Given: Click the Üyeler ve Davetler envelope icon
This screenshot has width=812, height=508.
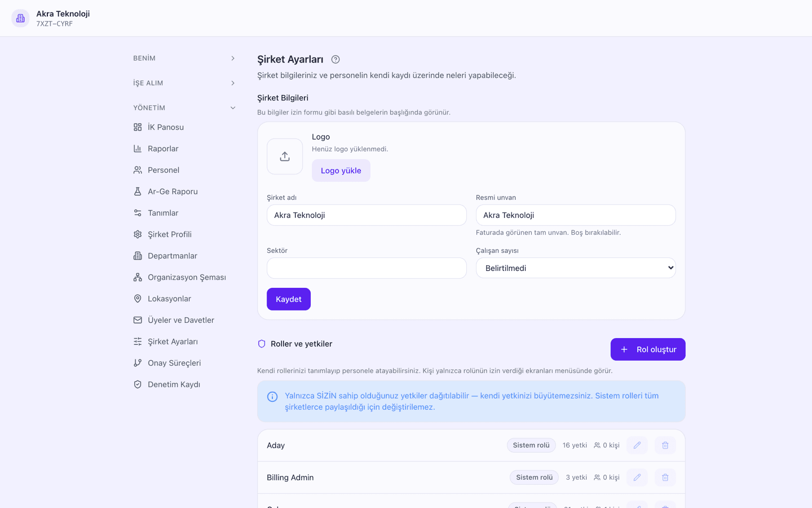Looking at the screenshot, I should (138, 320).
